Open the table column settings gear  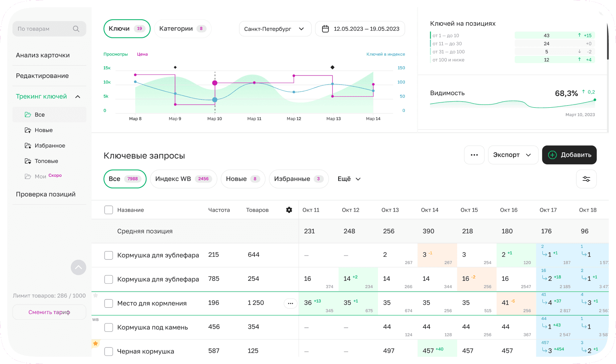pyautogui.click(x=289, y=210)
